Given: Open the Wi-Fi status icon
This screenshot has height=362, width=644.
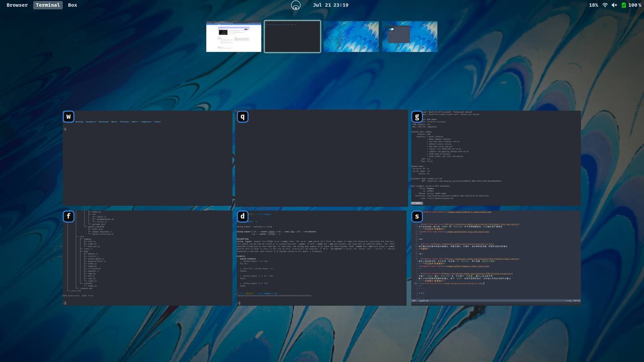Looking at the screenshot, I should pyautogui.click(x=605, y=5).
